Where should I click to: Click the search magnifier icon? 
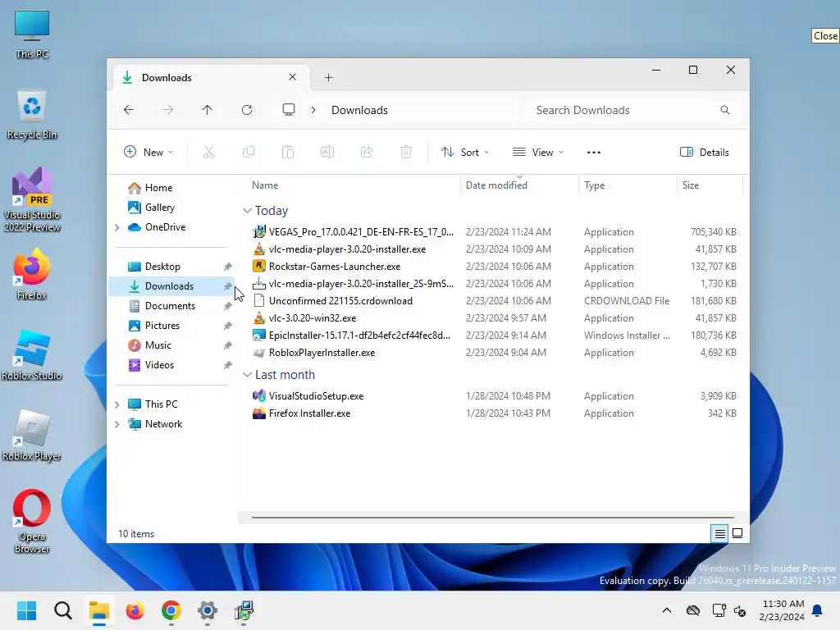point(725,110)
